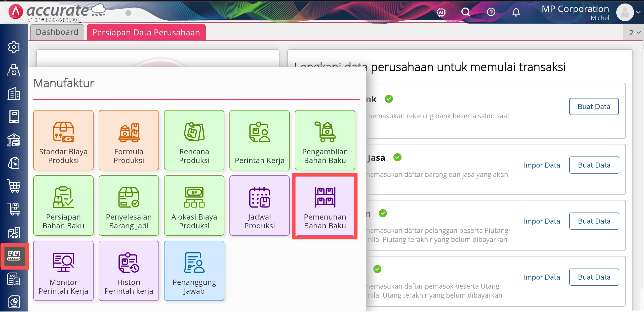Select Persiapan Data Perusahaan tab
644x312 pixels.
(146, 33)
